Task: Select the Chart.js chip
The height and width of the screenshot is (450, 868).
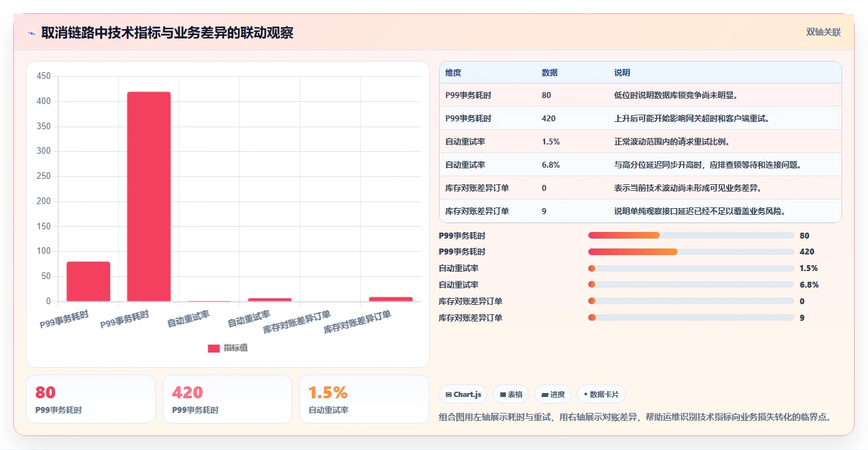Action: tap(463, 394)
